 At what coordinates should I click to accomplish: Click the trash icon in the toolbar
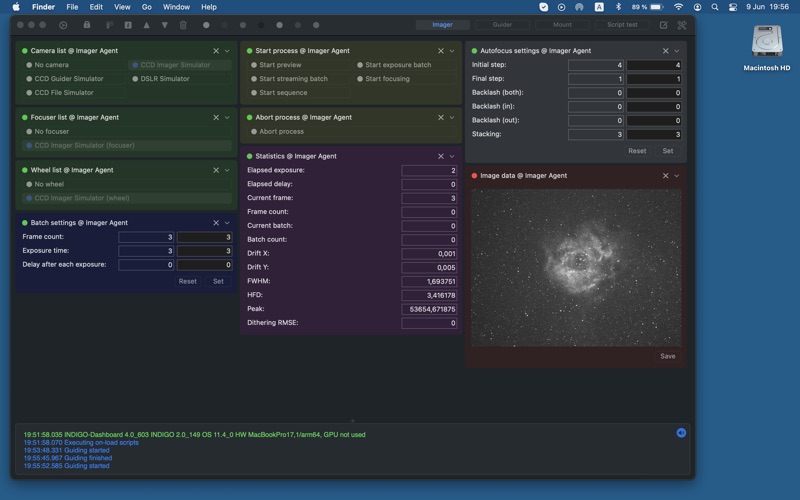183,25
